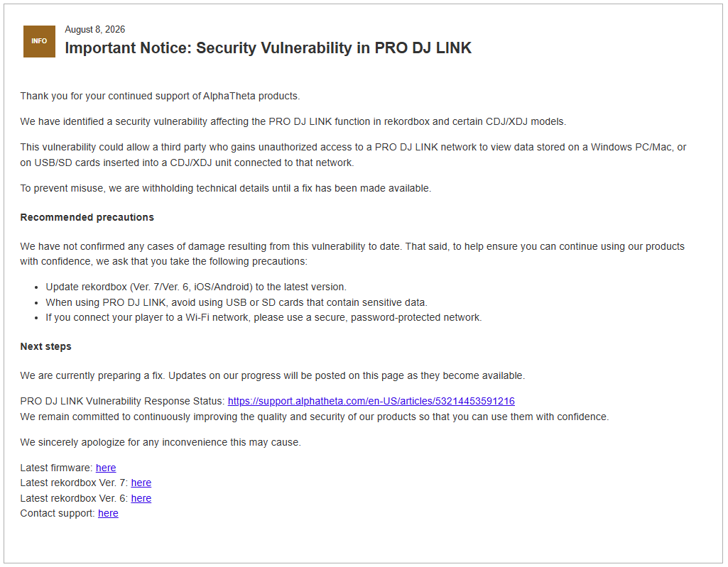Click the August 8, 2026 date text
Image resolution: width=728 pixels, height=567 pixels.
pyautogui.click(x=94, y=29)
